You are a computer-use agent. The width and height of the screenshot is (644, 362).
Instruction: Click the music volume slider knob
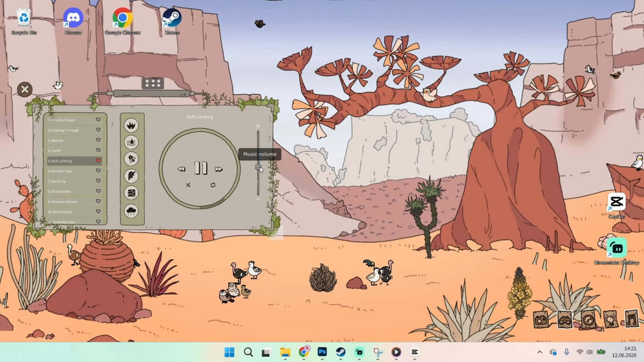258,167
